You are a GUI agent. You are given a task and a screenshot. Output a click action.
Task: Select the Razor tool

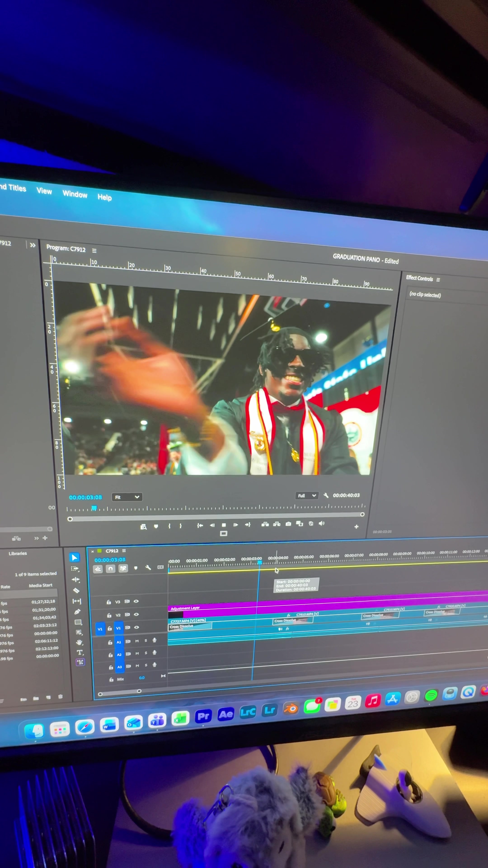[x=76, y=590]
